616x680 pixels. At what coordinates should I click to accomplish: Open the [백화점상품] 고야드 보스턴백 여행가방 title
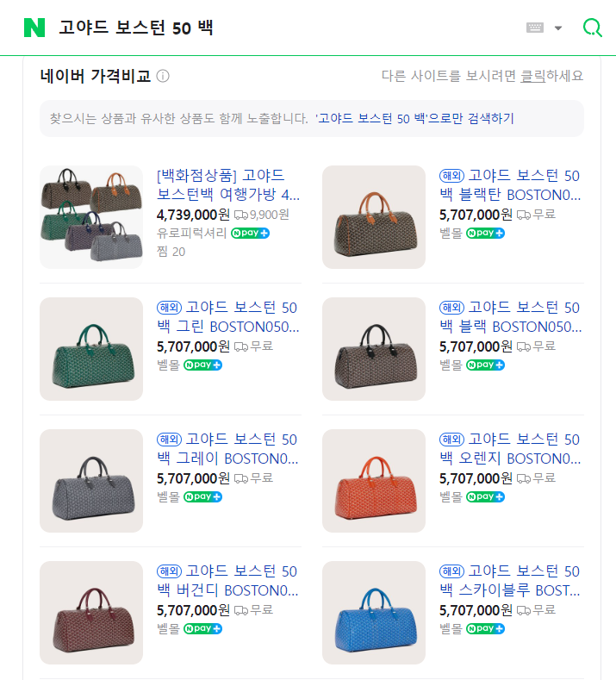coord(228,184)
